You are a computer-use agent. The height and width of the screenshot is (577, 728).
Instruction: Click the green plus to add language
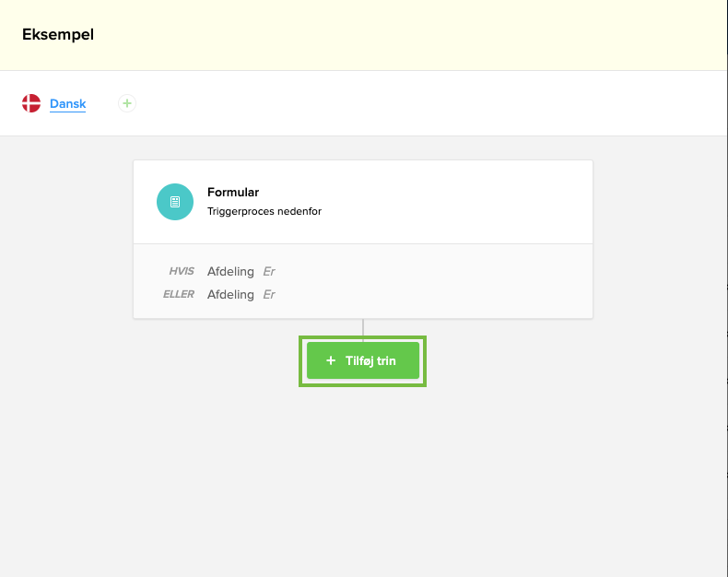pos(127,103)
